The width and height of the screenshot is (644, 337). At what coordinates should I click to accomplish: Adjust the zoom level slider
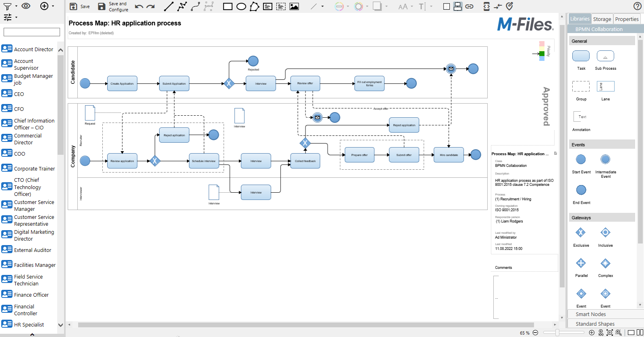coord(557,333)
